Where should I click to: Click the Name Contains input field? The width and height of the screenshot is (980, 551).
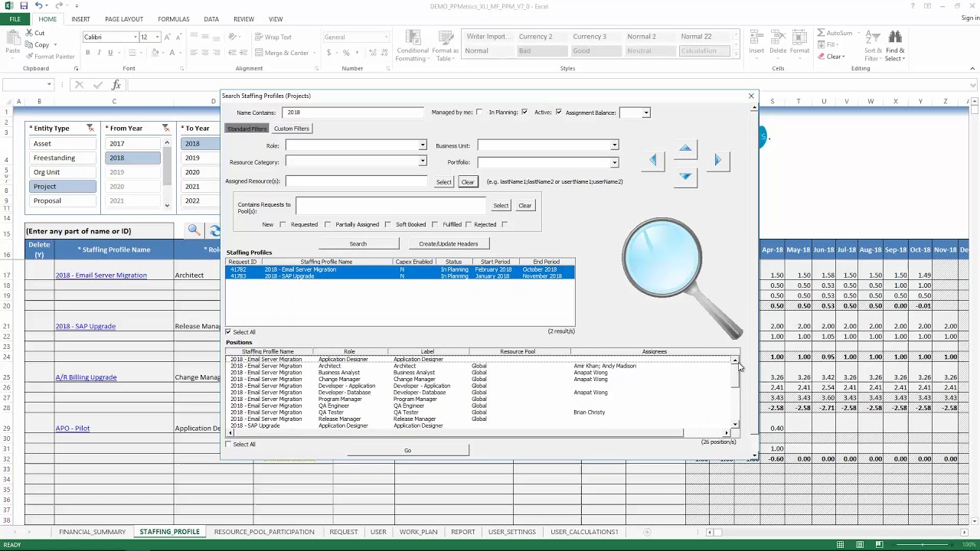click(353, 112)
